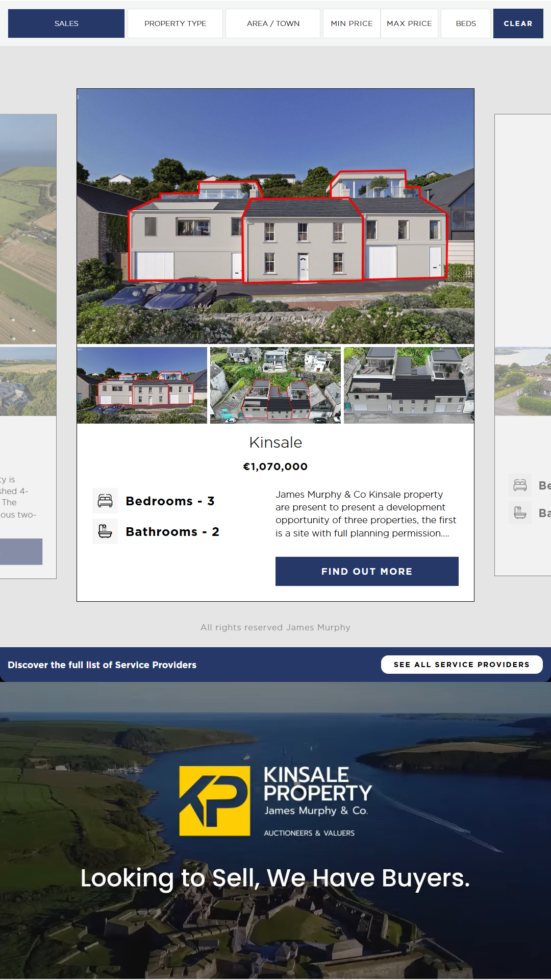Open the main Kinsale property image

tap(275, 216)
